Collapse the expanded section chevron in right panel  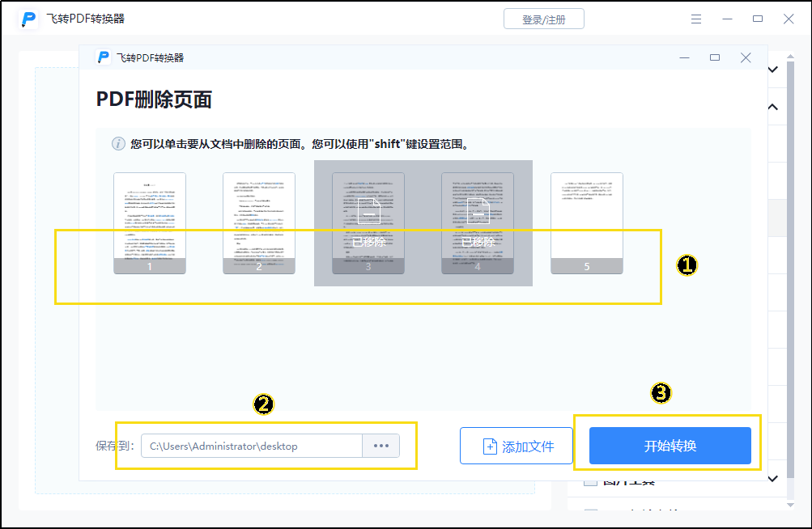coord(773,107)
